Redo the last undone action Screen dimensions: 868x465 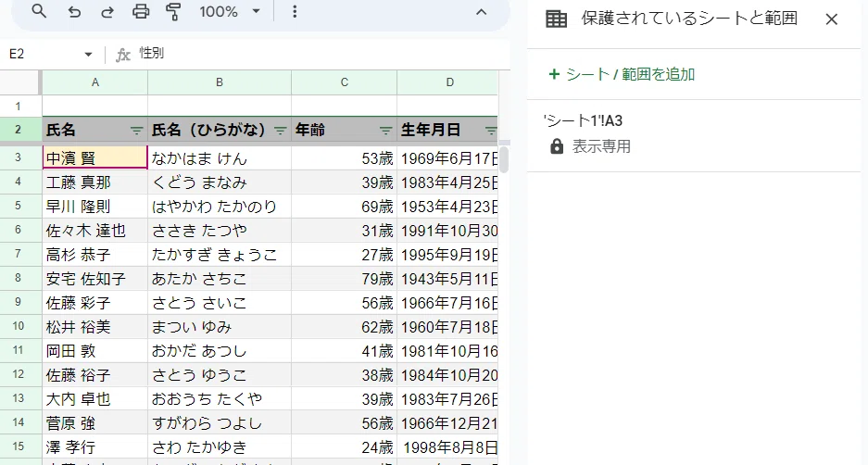(x=107, y=12)
